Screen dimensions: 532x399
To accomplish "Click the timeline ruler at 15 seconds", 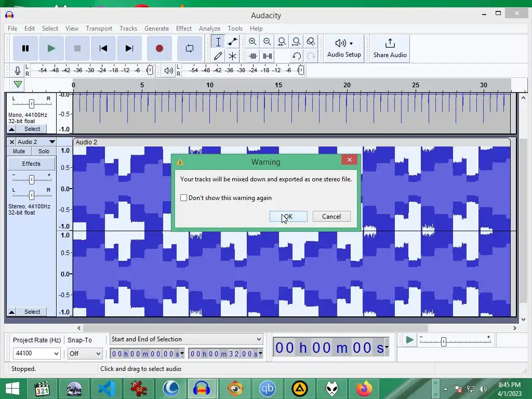I will click(278, 85).
